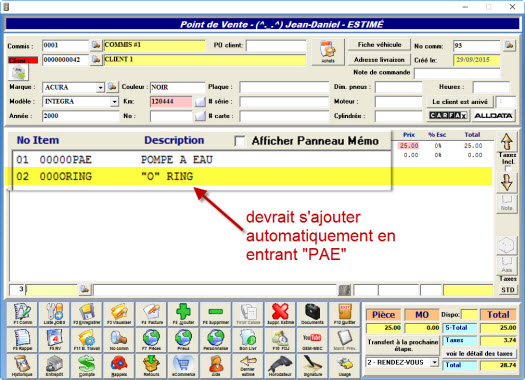Click the lookup icon beside No comm field
Viewport: 525px width, 380px height.
click(509, 45)
